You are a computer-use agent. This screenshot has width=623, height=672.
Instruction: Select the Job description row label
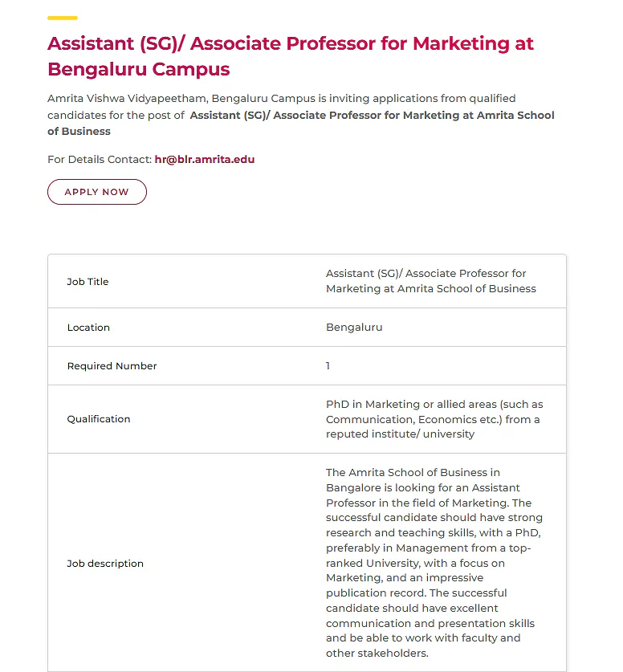[105, 563]
